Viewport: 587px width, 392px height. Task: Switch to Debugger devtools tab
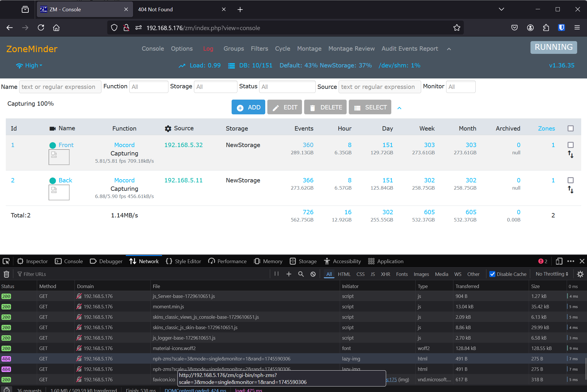[x=106, y=261]
